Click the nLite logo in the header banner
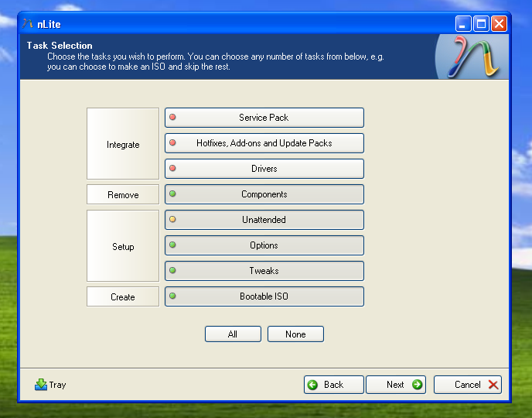 click(x=472, y=57)
